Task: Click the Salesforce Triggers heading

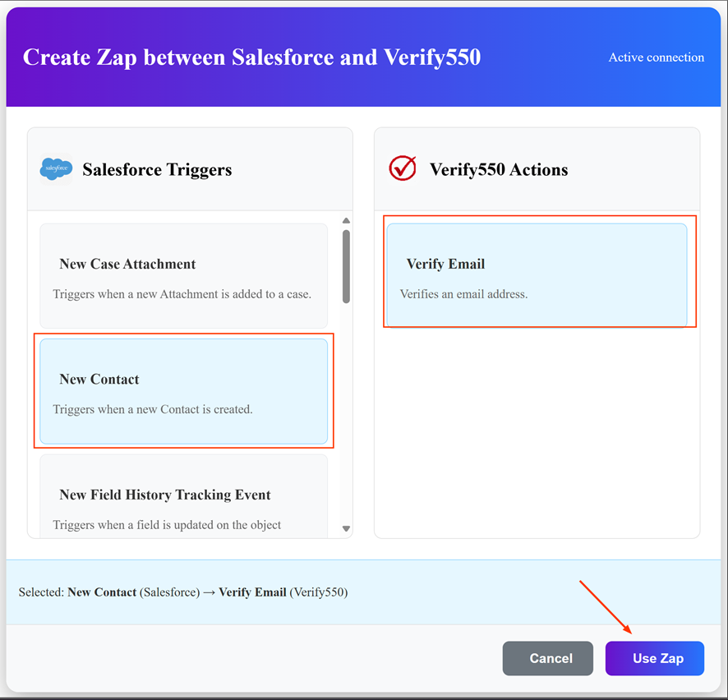Action: pyautogui.click(x=157, y=169)
